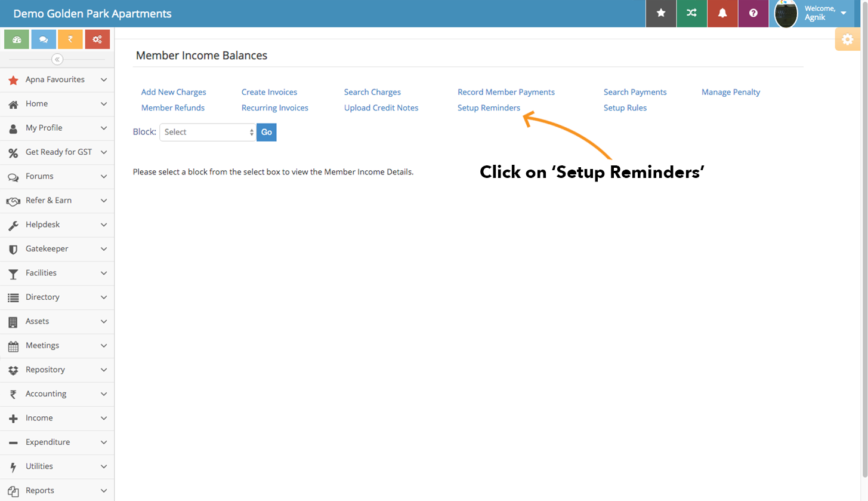Click the Welcome Agnik profile picture

(785, 13)
